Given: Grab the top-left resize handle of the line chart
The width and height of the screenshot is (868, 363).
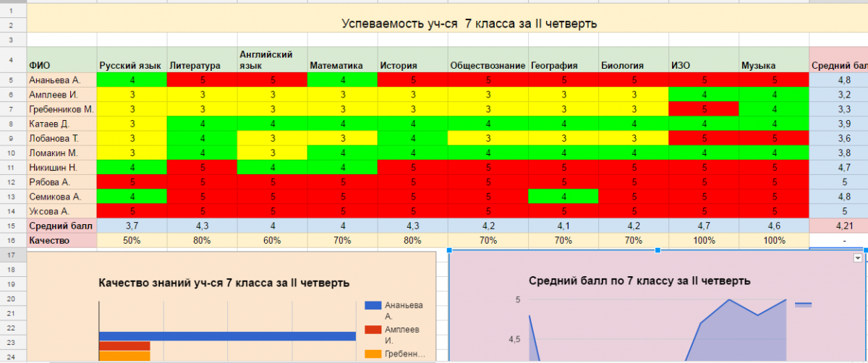Looking at the screenshot, I should pyautogui.click(x=450, y=250).
